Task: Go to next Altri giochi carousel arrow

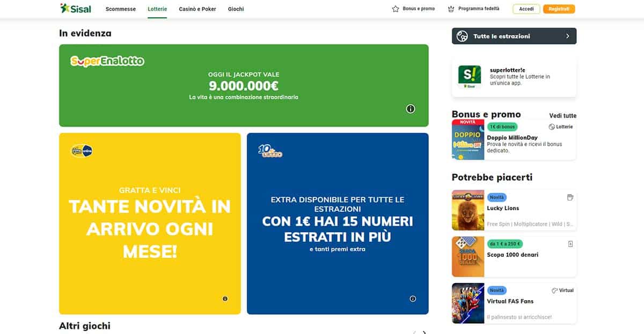Action: click(x=425, y=332)
